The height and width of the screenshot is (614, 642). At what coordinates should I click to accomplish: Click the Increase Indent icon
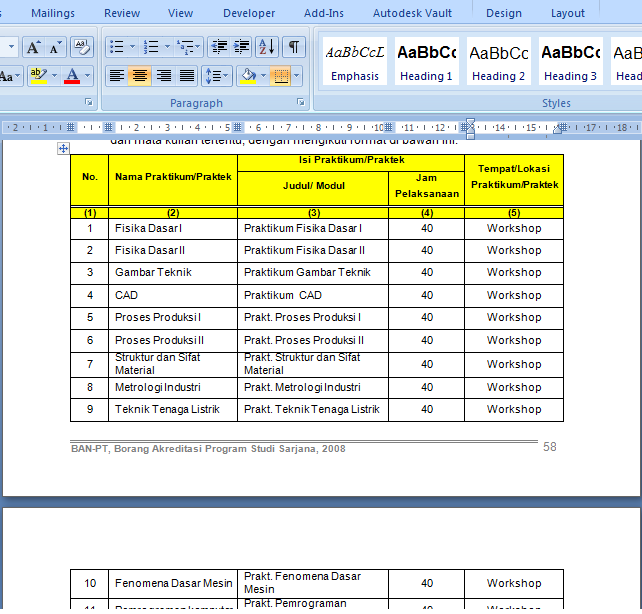pos(242,47)
